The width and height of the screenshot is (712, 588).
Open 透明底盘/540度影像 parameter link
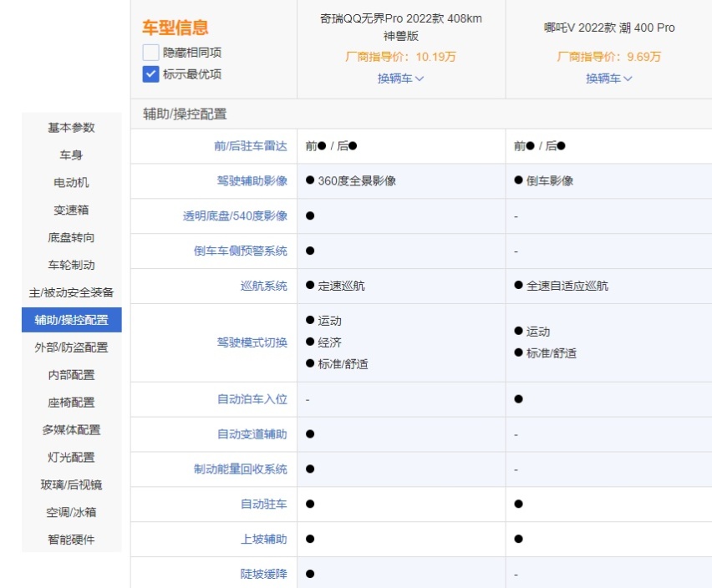(235, 215)
